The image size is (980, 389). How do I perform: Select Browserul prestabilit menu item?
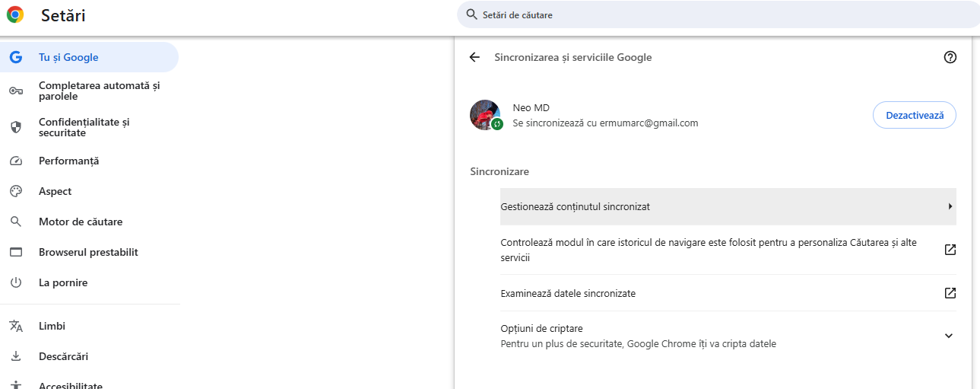(x=88, y=253)
